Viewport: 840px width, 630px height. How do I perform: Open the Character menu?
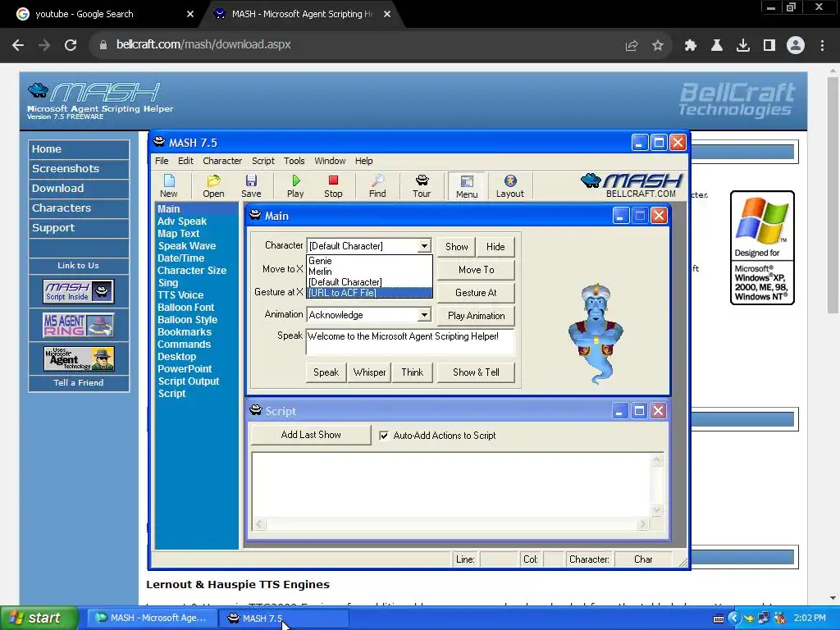222,161
